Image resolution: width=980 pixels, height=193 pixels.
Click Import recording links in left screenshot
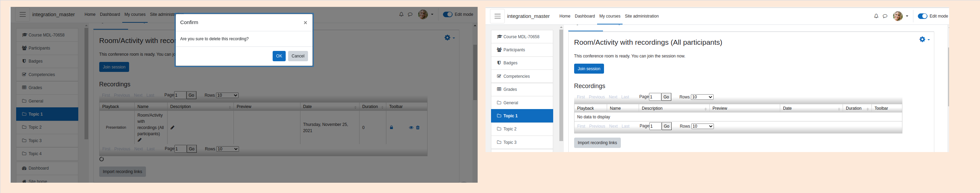coord(123,172)
